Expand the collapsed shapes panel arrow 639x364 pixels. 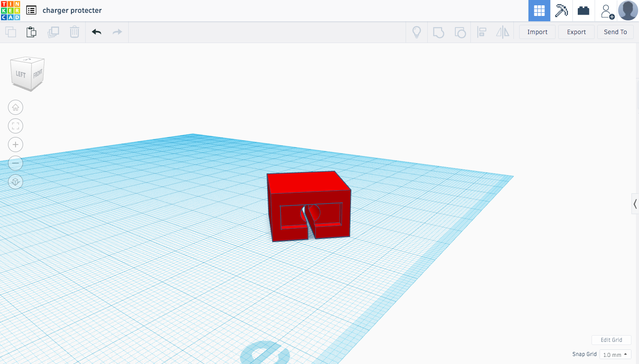tap(635, 204)
